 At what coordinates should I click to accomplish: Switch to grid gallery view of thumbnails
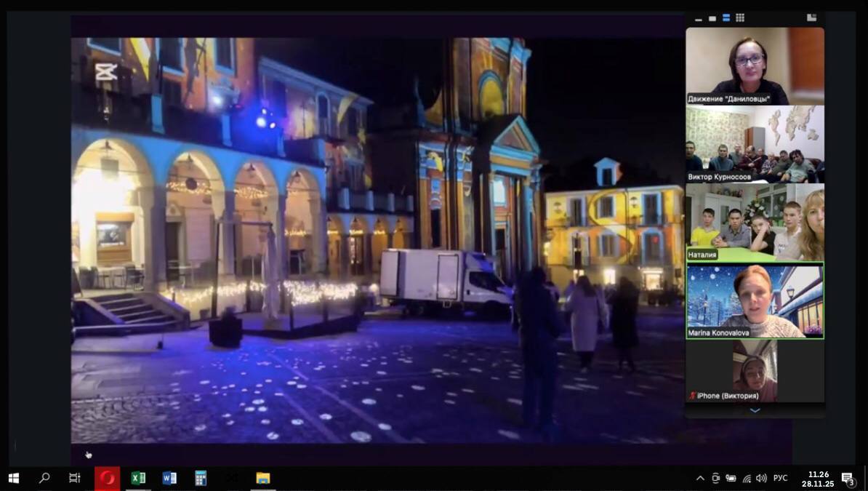tap(740, 17)
